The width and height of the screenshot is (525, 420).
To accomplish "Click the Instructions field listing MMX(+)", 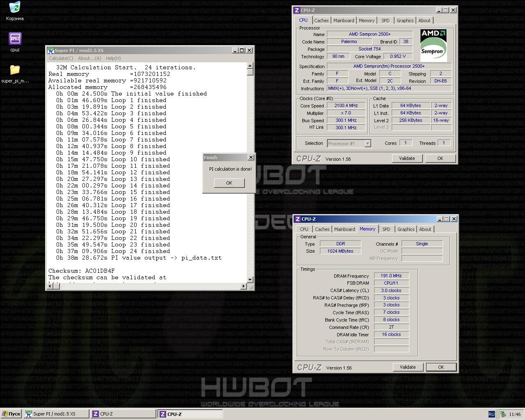I will click(x=389, y=89).
